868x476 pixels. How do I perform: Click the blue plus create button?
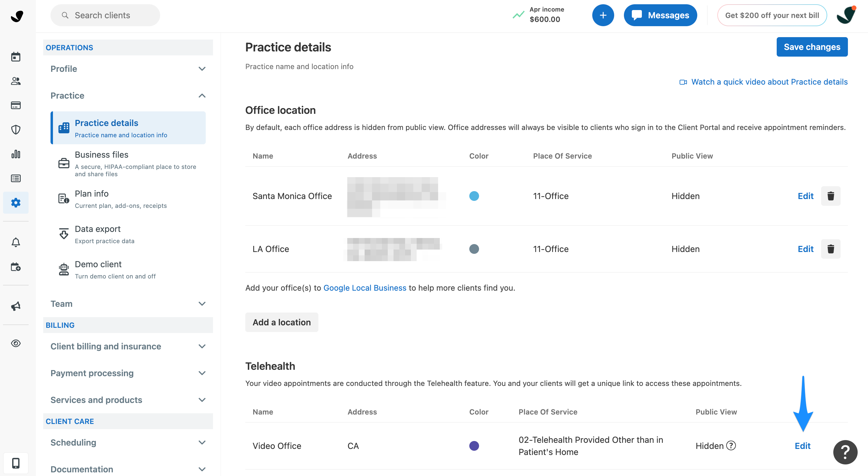[x=603, y=15]
